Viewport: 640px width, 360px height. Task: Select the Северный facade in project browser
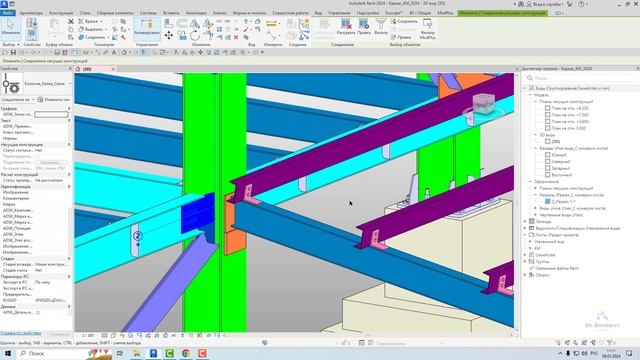coord(560,162)
